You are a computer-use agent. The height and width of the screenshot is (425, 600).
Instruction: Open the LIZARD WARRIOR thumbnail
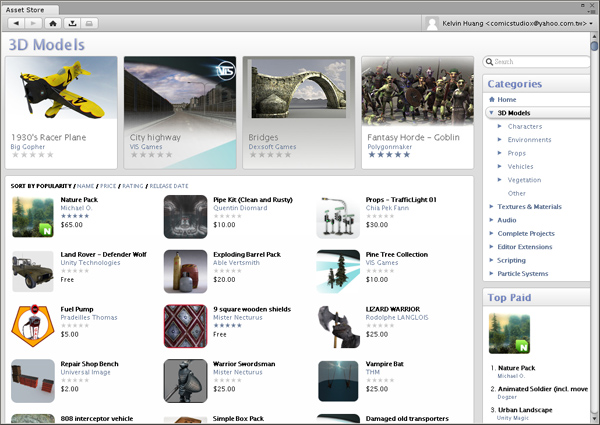coord(339,326)
